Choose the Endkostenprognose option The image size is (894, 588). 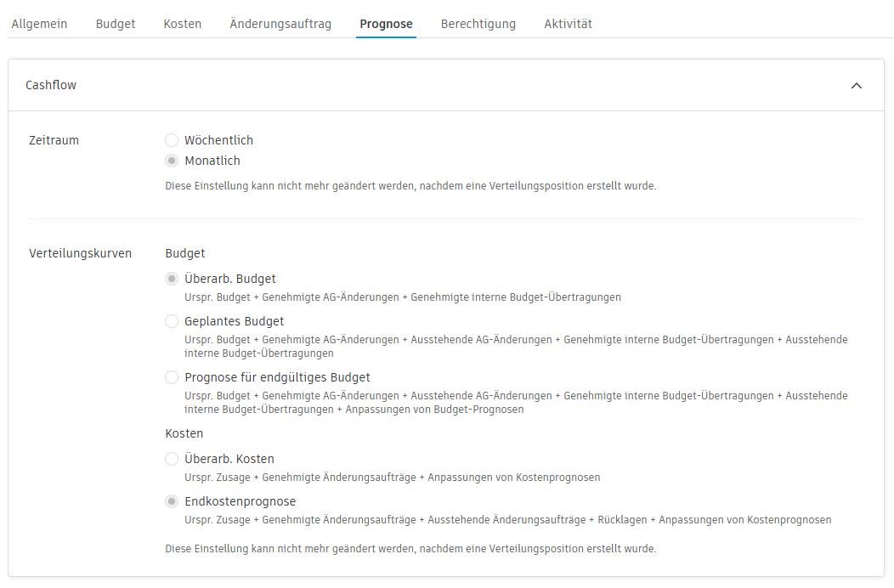pyautogui.click(x=172, y=501)
